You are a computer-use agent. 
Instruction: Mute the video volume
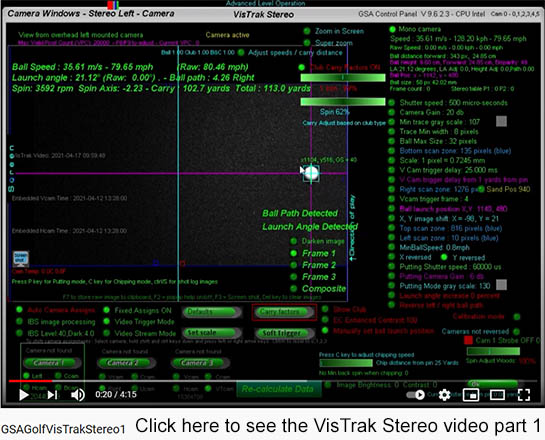pyautogui.click(x=78, y=395)
